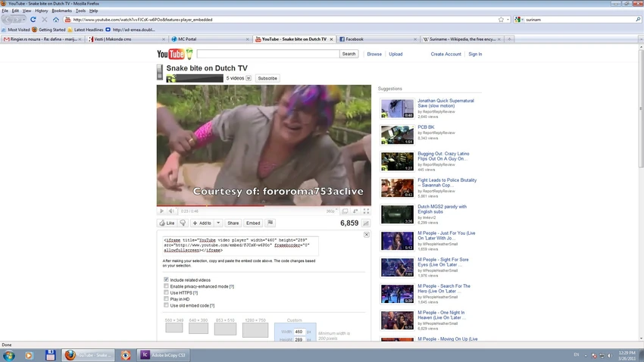Flag the video with the flag icon
The height and width of the screenshot is (362, 644).
[270, 223]
